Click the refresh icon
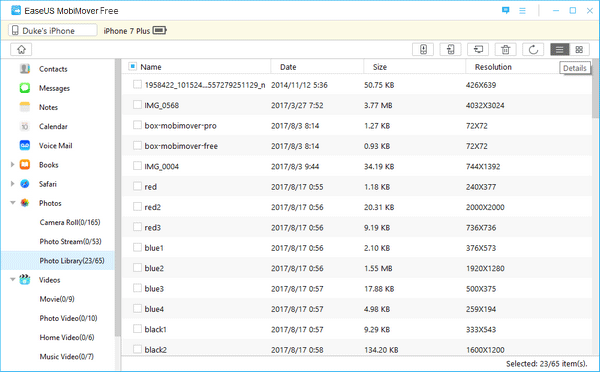Viewport: 600px width, 372px height. pyautogui.click(x=533, y=49)
